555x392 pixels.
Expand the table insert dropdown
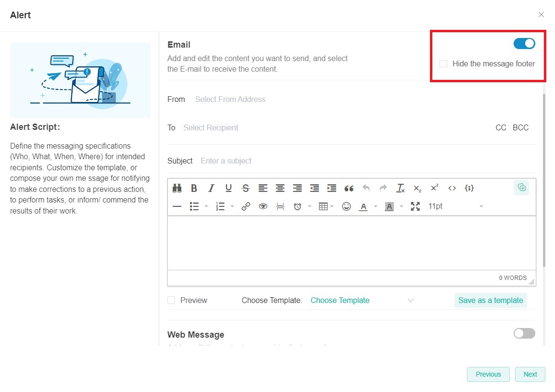click(331, 206)
